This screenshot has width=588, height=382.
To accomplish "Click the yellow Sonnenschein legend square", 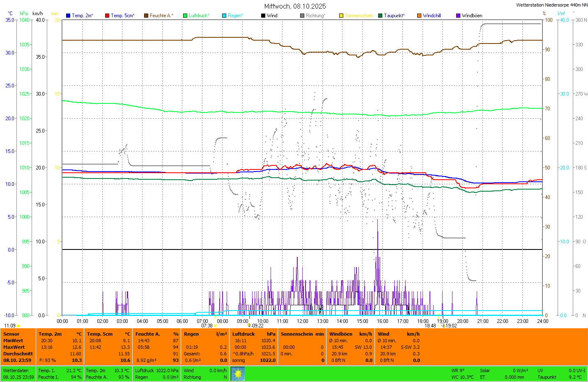I will (341, 16).
